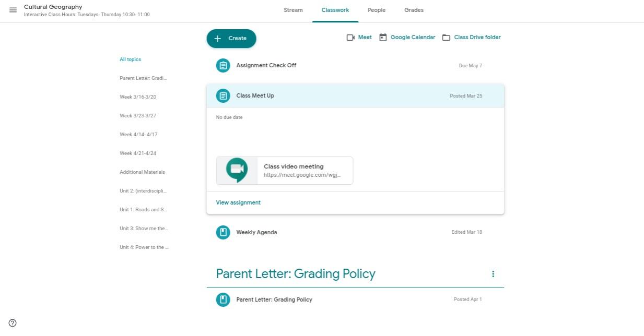The width and height of the screenshot is (644, 336).
Task: Click the Class Drive folder icon
Action: coord(446,38)
